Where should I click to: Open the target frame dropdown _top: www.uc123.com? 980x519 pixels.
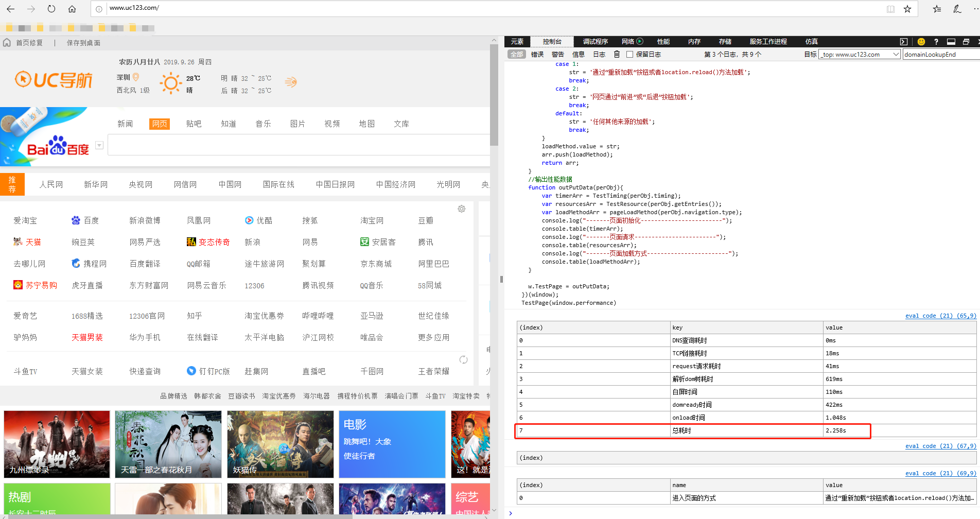pyautogui.click(x=860, y=54)
